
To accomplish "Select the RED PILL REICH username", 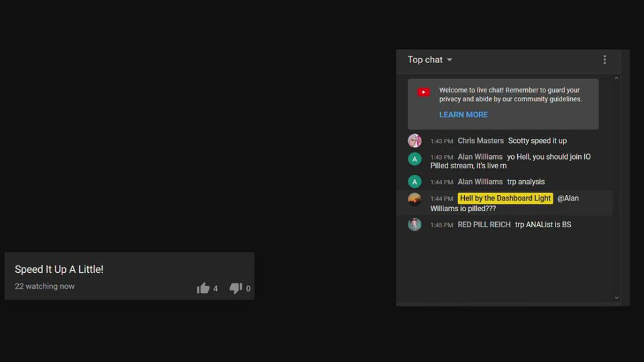I will pyautogui.click(x=484, y=225).
